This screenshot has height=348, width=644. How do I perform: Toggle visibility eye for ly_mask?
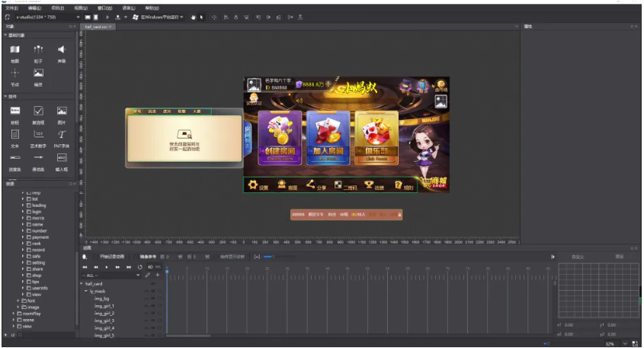tap(152, 292)
